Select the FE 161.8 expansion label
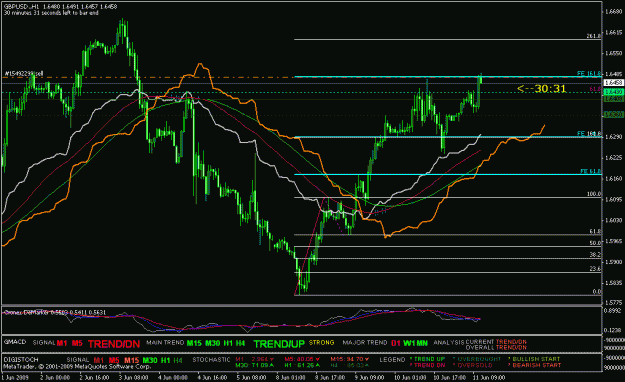Screen dimensions: 625x382 pyautogui.click(x=589, y=73)
